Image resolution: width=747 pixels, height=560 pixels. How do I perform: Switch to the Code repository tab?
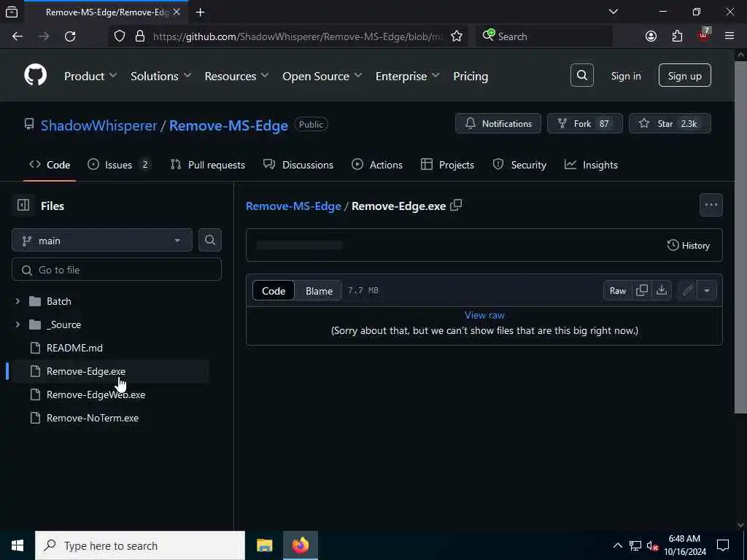pyautogui.click(x=50, y=165)
